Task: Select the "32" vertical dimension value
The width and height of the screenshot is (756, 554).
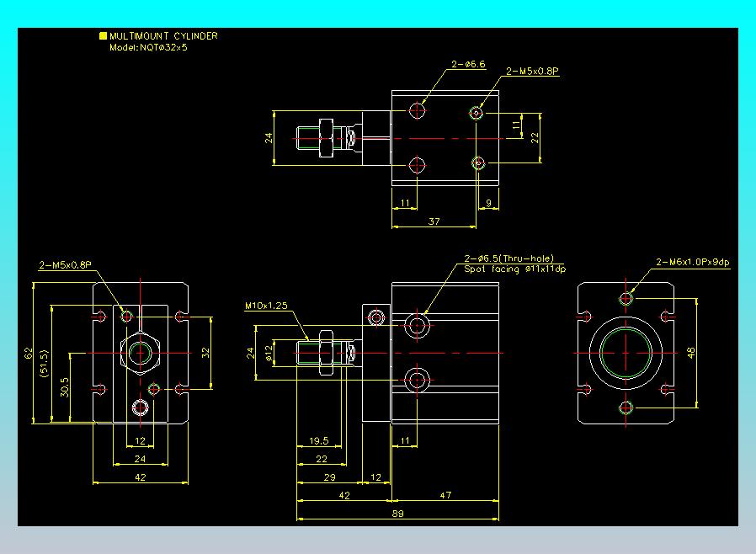Action: point(205,353)
